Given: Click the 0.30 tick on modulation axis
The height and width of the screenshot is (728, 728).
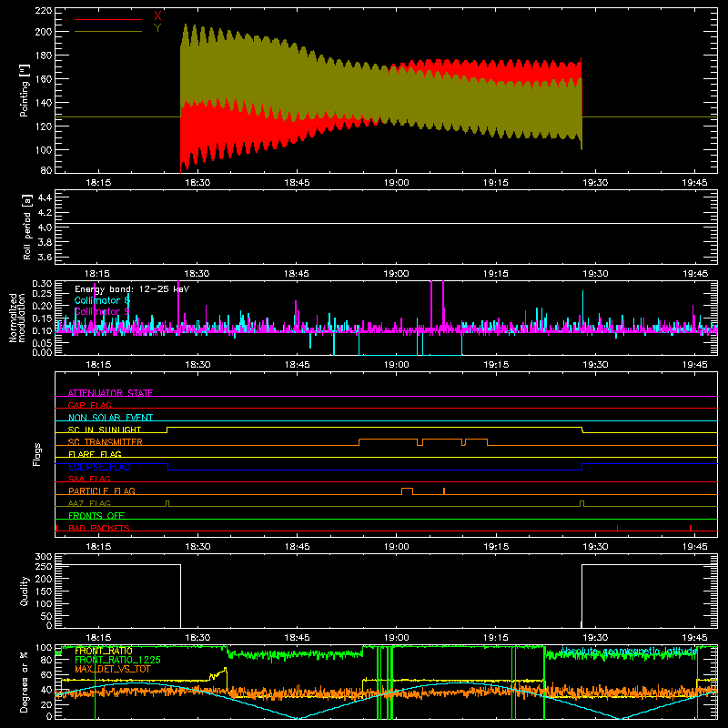Looking at the screenshot, I should [x=42, y=284].
